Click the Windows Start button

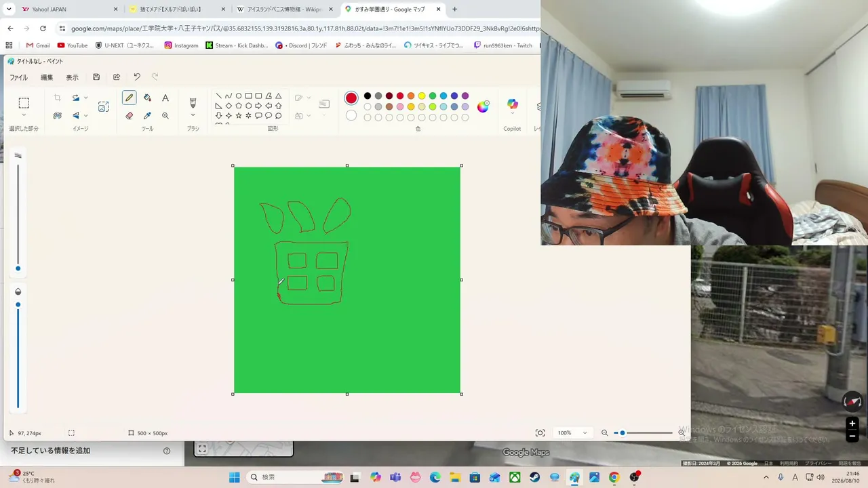[x=234, y=477]
